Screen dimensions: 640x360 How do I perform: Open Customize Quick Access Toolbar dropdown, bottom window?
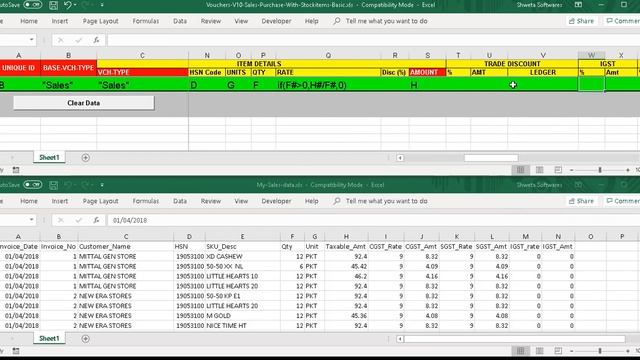[102, 185]
